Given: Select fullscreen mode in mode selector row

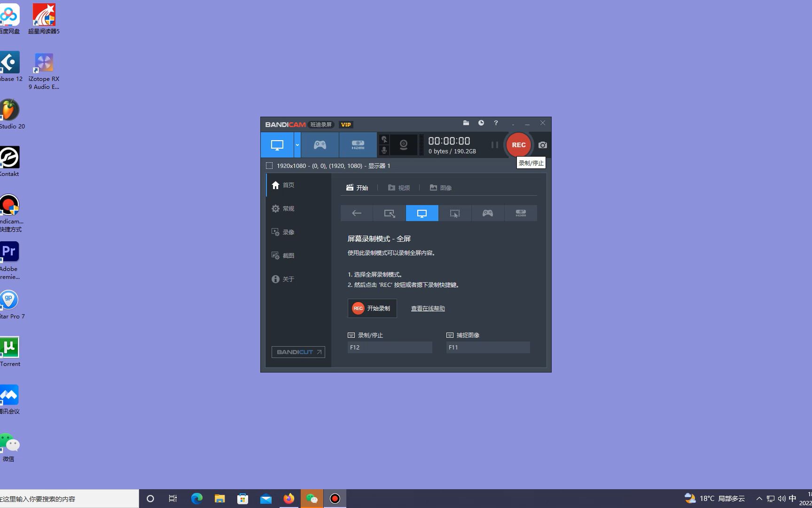Looking at the screenshot, I should coord(422,213).
